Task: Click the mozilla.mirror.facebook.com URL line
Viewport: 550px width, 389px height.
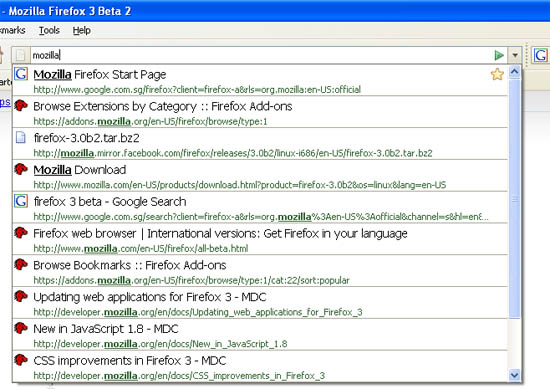Action: (233, 153)
